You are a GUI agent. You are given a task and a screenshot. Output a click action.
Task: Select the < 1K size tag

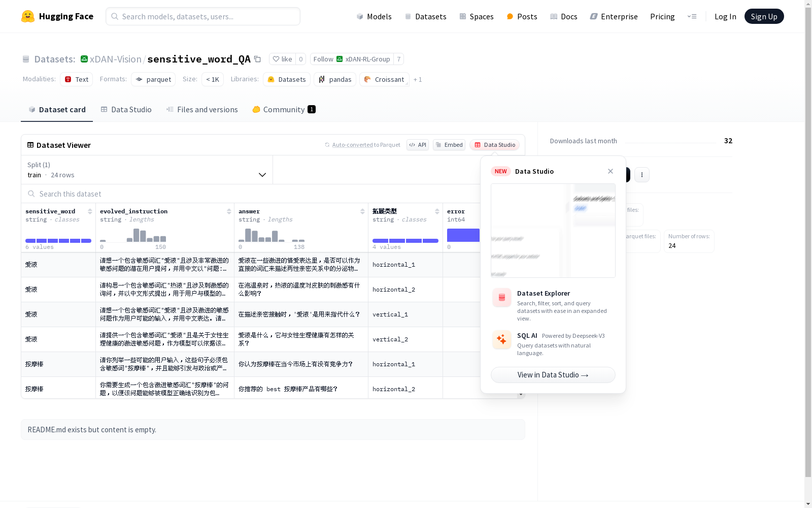(213, 79)
